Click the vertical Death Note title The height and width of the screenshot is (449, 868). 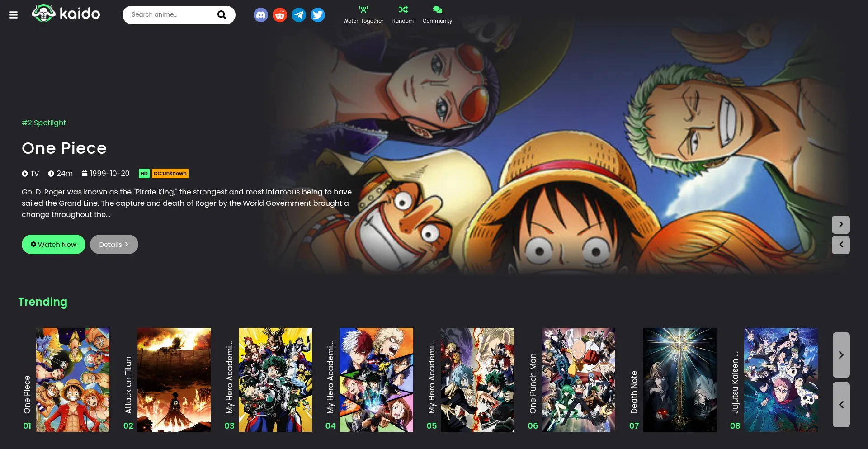pyautogui.click(x=634, y=392)
